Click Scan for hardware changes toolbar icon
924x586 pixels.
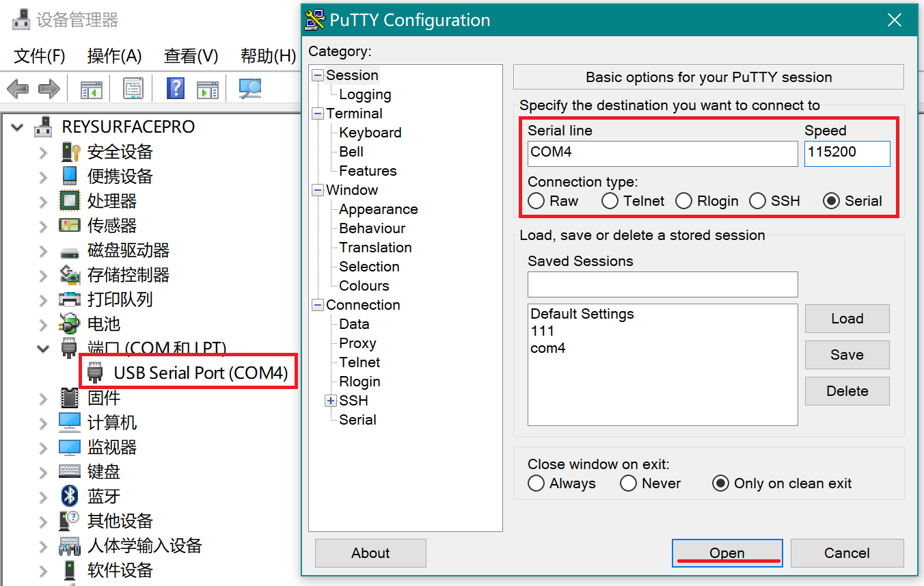tap(250, 88)
